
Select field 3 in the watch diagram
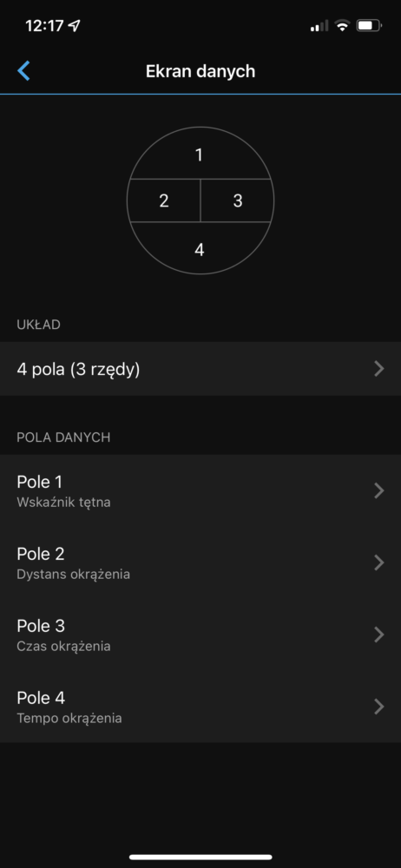(238, 201)
